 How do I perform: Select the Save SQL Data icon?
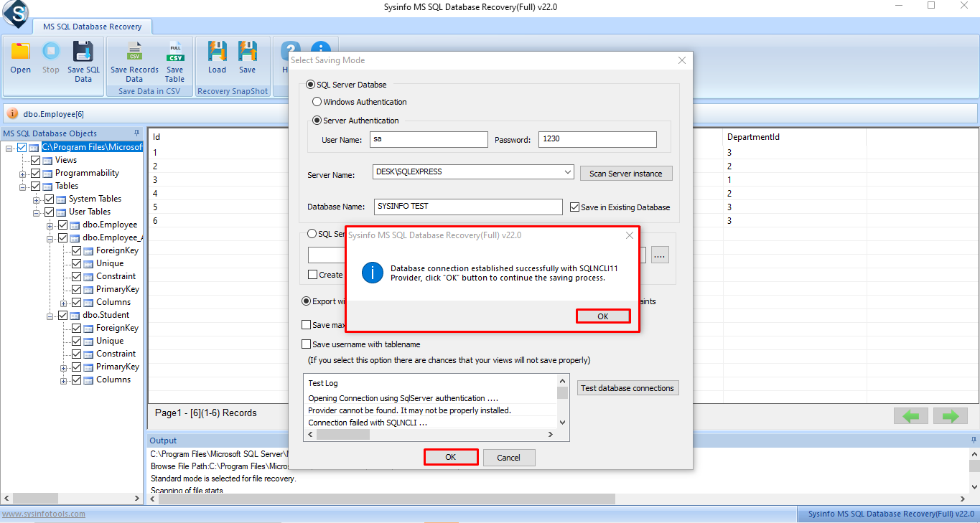pyautogui.click(x=83, y=52)
